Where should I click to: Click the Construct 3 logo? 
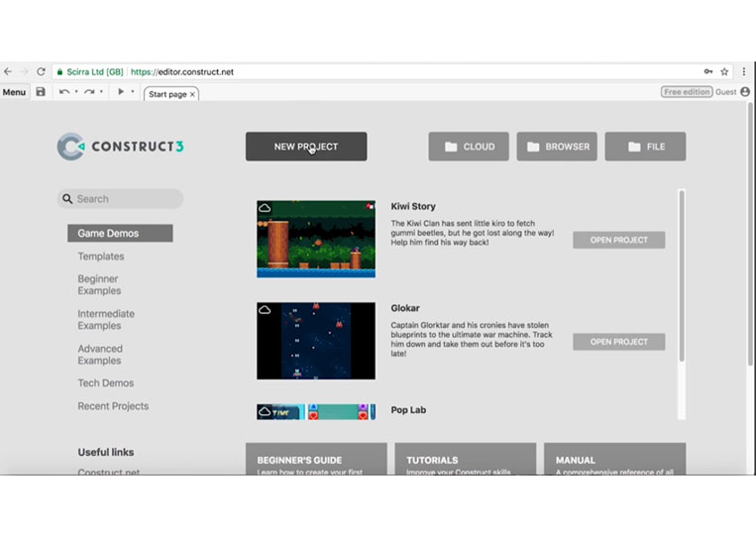pyautogui.click(x=121, y=147)
